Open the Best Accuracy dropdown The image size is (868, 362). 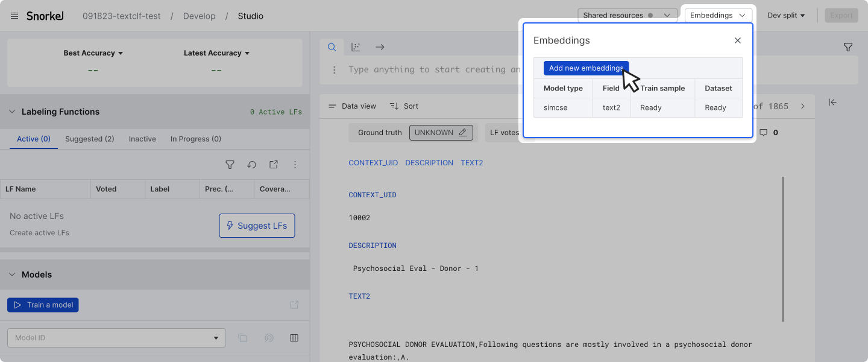(x=93, y=53)
